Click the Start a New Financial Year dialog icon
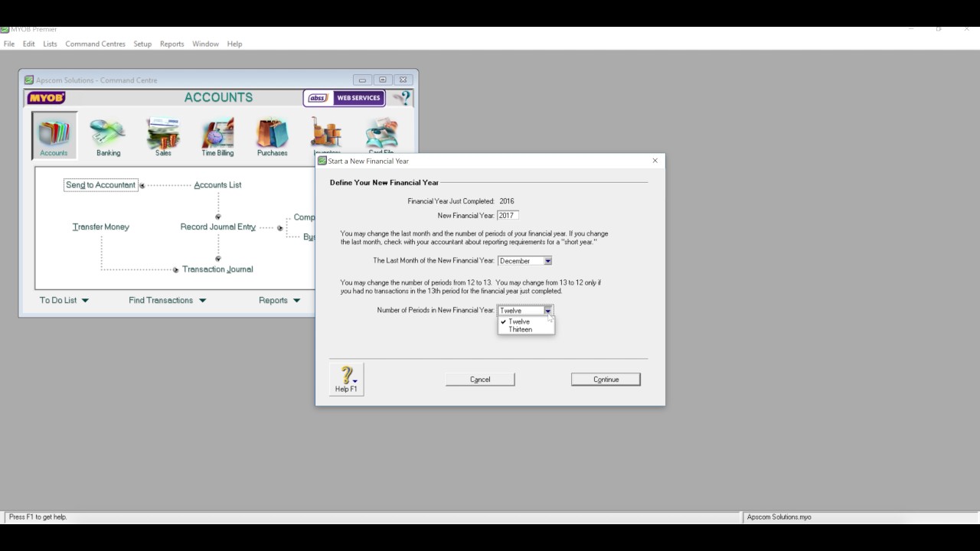 point(322,161)
